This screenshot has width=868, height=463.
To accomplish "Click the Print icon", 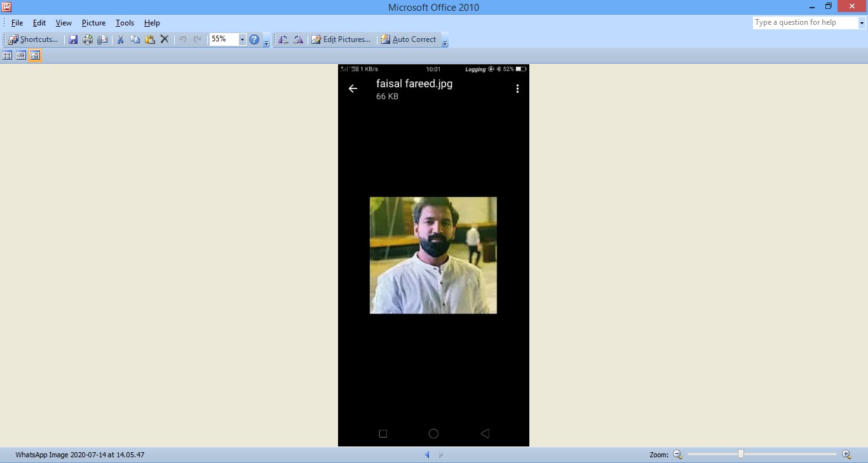I will [88, 39].
